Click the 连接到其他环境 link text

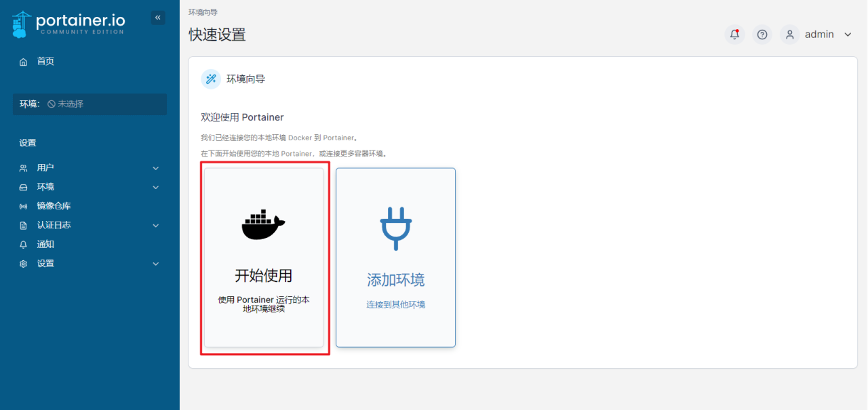click(396, 305)
